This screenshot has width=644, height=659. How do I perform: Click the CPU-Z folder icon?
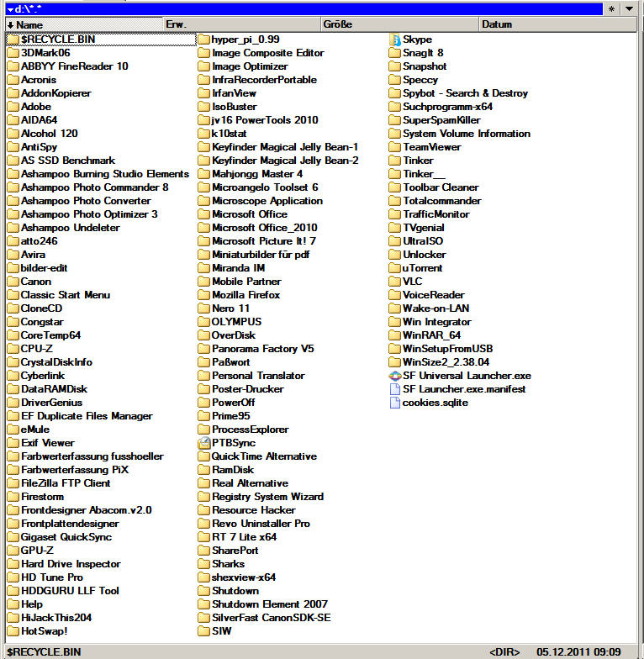(13, 349)
